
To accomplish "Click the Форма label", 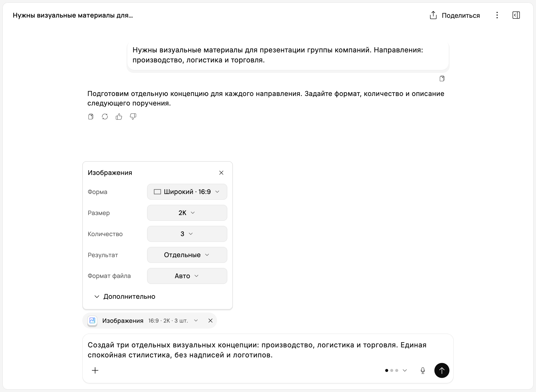I will click(x=97, y=192).
